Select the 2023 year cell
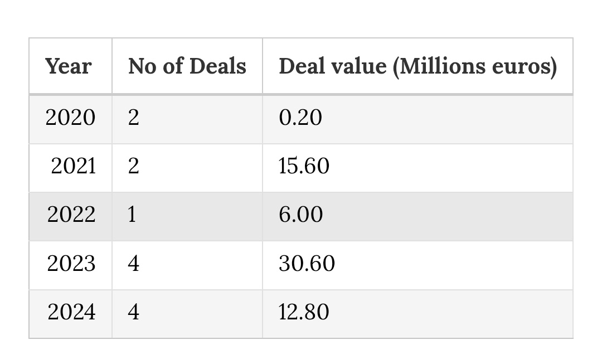 pos(71,265)
